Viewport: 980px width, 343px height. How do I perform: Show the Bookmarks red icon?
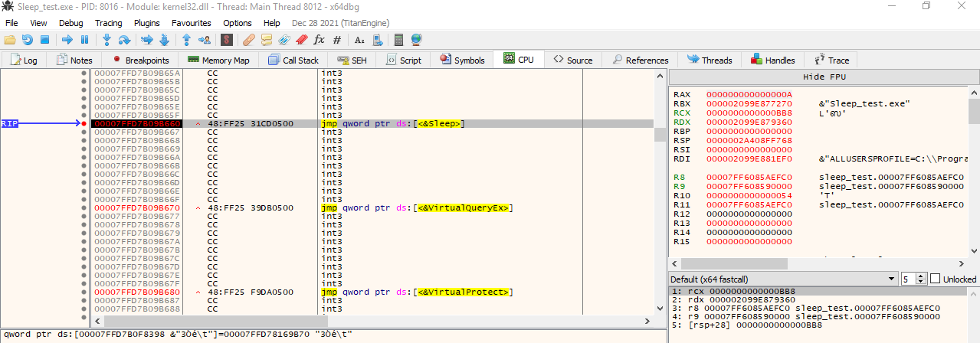pos(301,39)
